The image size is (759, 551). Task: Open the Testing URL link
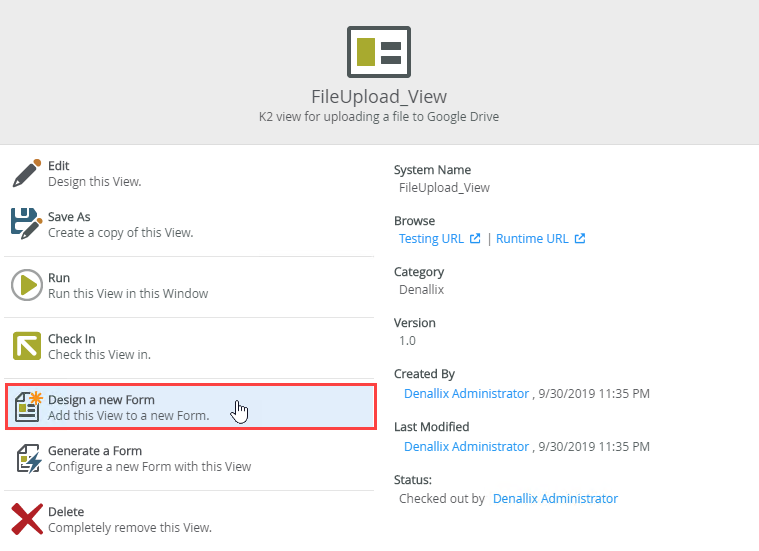[431, 239]
